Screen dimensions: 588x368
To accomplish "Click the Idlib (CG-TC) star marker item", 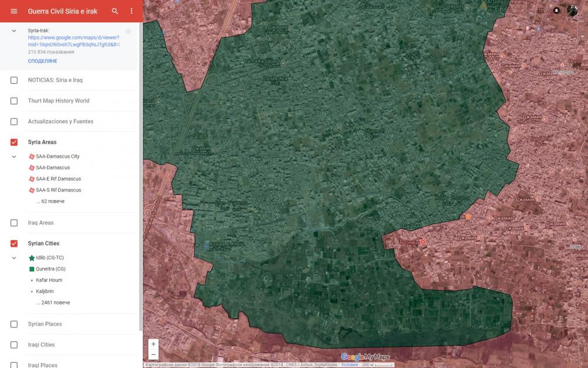I will click(50, 258).
